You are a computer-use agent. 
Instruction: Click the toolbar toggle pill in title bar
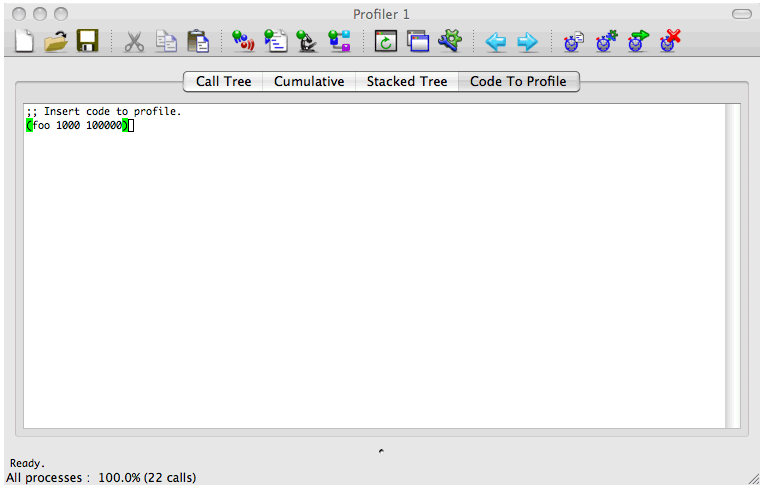pos(742,14)
